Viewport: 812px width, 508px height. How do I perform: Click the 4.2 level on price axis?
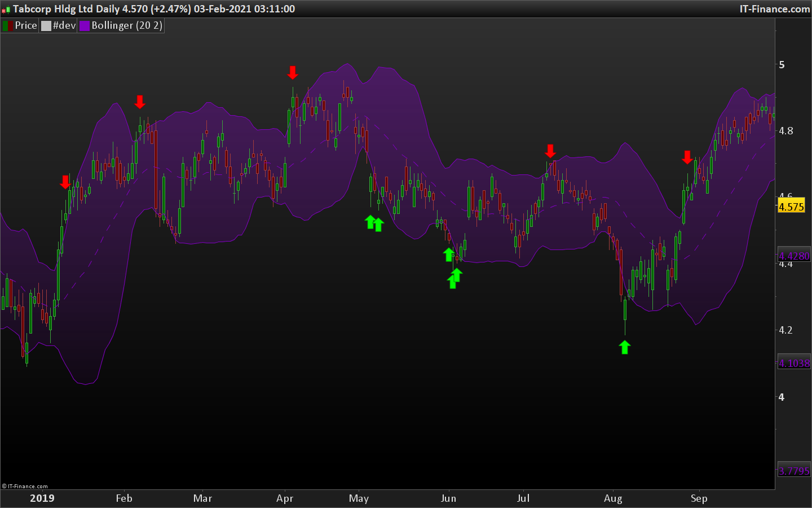click(x=785, y=330)
